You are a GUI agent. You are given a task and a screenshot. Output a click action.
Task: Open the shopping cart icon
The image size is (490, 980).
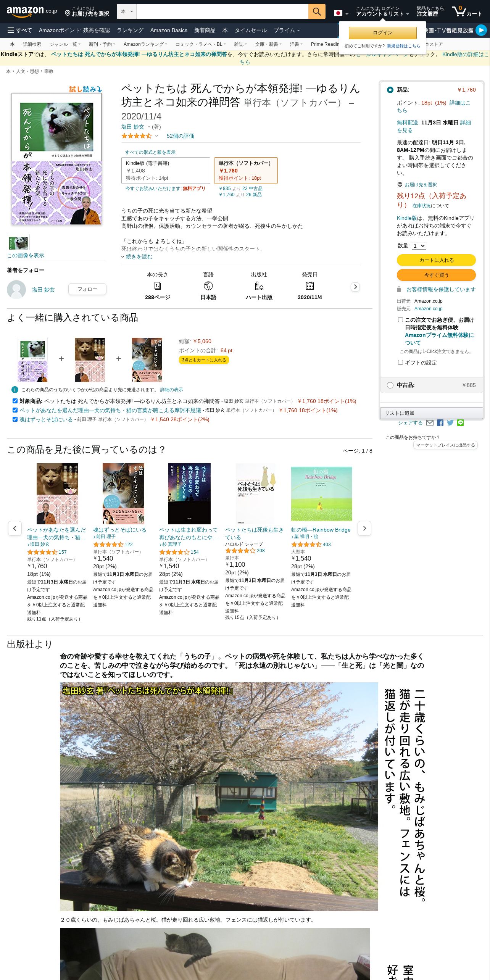point(467,11)
